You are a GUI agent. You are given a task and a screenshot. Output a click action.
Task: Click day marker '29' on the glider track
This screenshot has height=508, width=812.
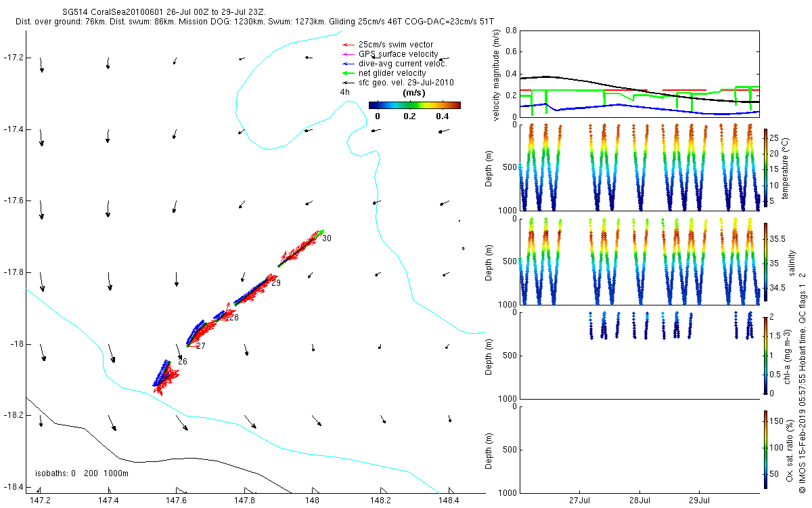(275, 283)
